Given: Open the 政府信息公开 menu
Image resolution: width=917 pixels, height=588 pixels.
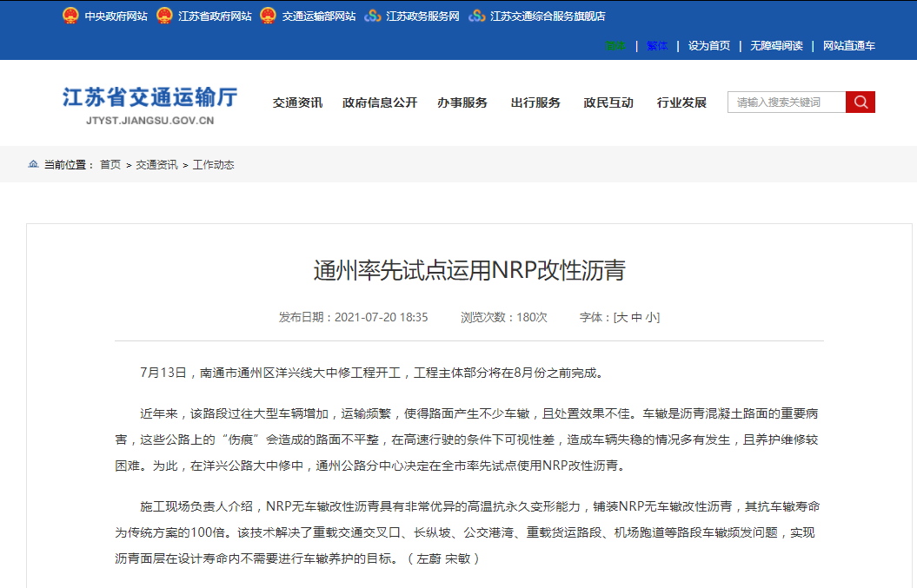Looking at the screenshot, I should coord(380,102).
